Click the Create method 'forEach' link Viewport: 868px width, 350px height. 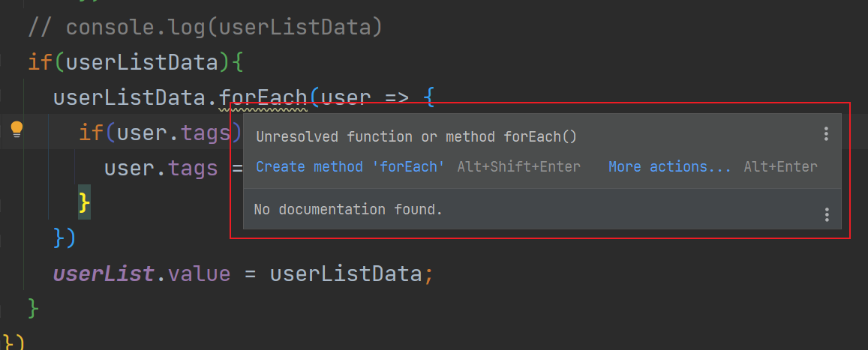(x=350, y=166)
